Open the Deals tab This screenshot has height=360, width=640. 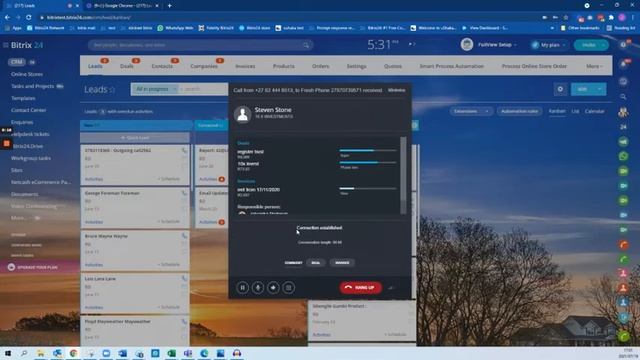[x=127, y=66]
